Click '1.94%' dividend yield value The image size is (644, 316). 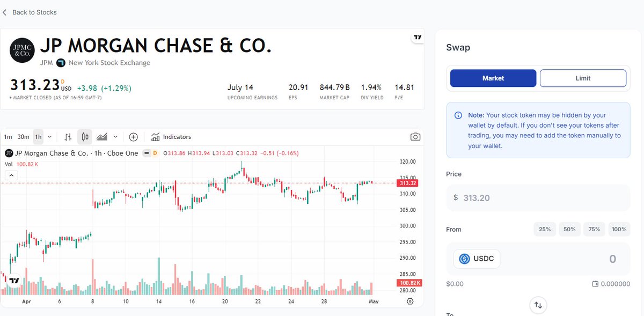(x=371, y=87)
